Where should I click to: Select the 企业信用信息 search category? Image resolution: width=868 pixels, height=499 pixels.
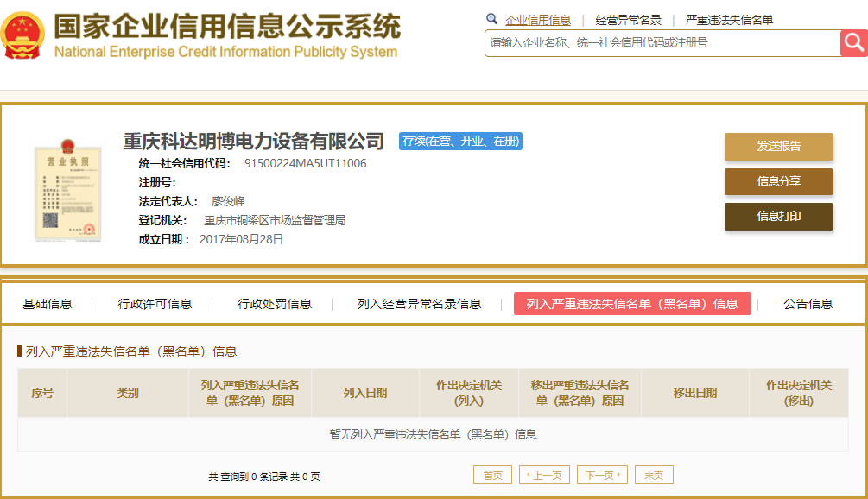[x=538, y=20]
